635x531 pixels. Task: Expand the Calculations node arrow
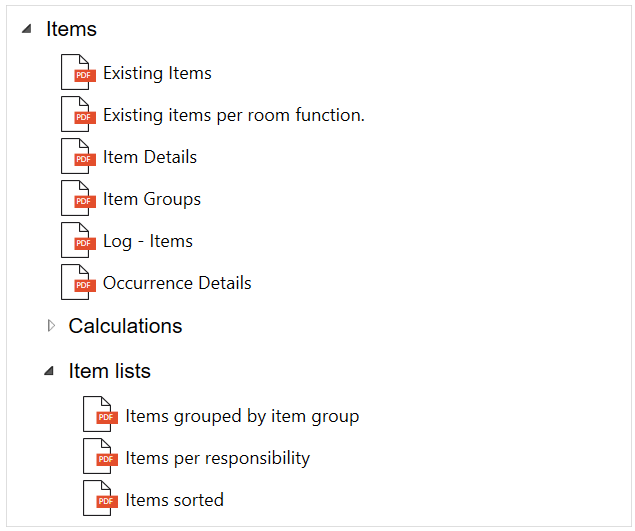(x=51, y=326)
